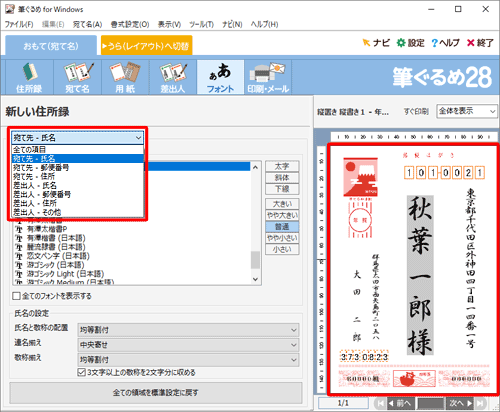Set font size to 大きい
Viewport: 500px width, 412px height.
click(x=282, y=204)
